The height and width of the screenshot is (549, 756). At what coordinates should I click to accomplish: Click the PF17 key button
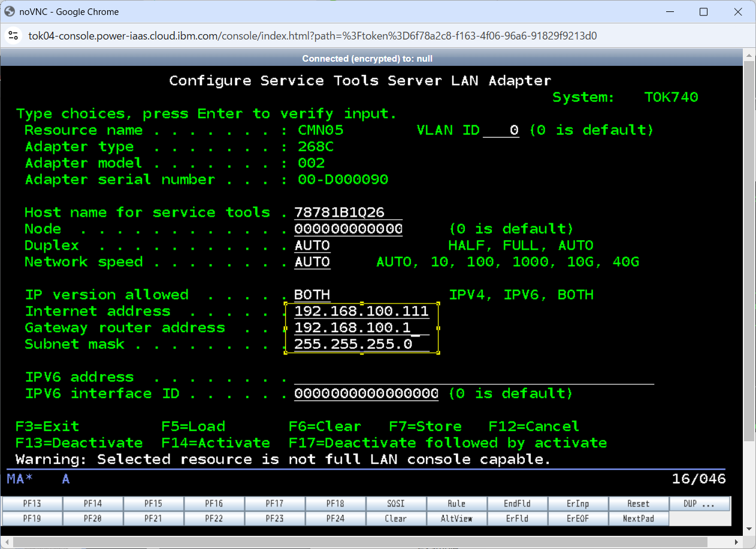pos(274,503)
